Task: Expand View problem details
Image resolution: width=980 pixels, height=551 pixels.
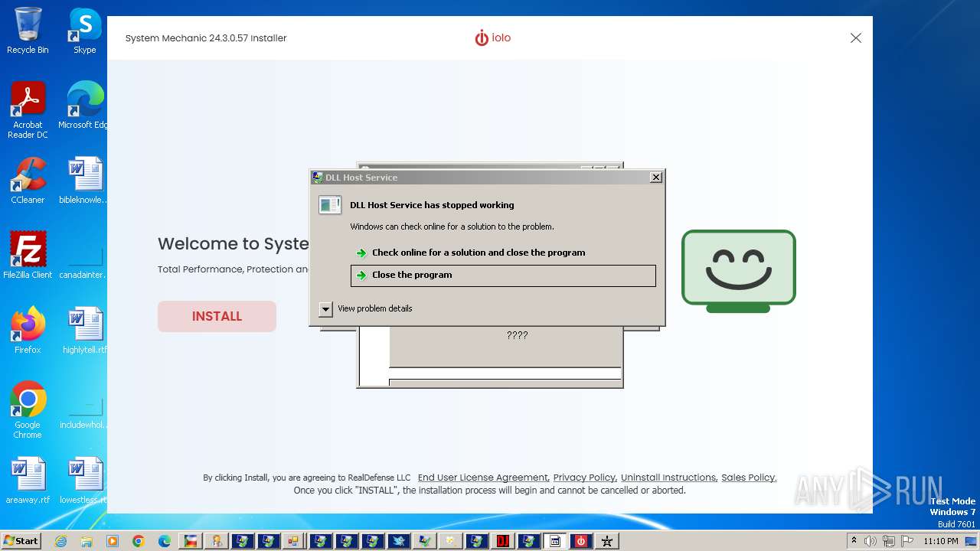Action: click(366, 308)
